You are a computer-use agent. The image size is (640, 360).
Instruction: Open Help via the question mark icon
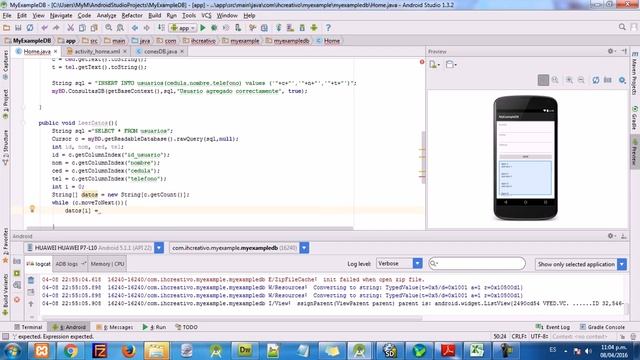328,28
